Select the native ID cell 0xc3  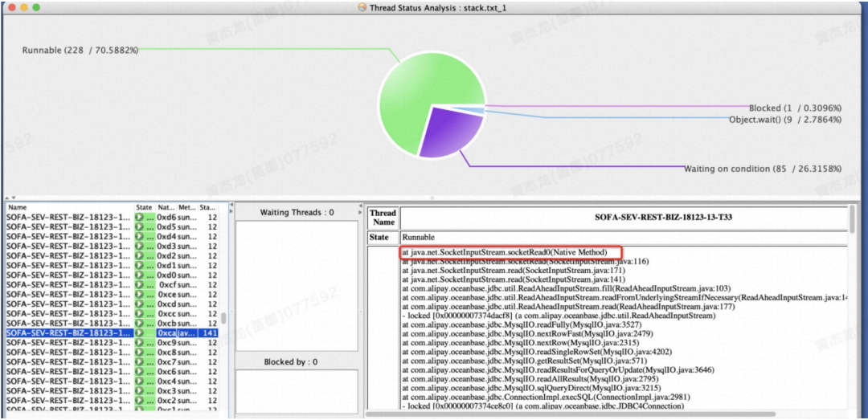(x=166, y=391)
